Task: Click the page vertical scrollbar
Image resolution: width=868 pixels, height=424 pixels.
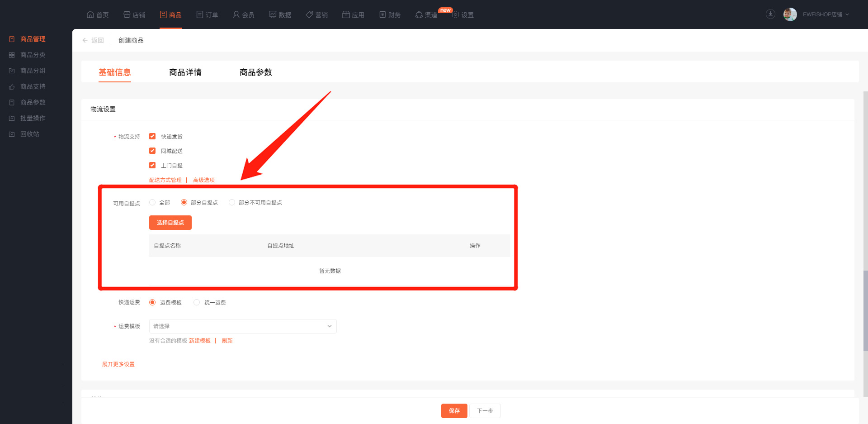Action: 865,310
